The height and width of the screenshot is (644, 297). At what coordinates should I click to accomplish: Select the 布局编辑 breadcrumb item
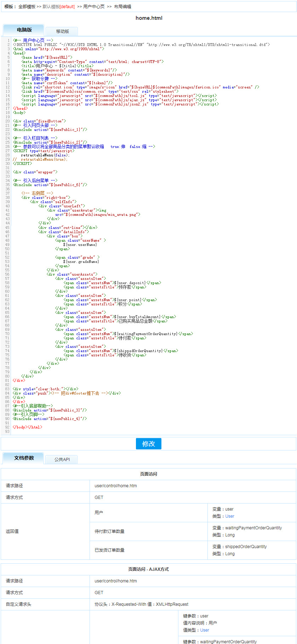122,7
